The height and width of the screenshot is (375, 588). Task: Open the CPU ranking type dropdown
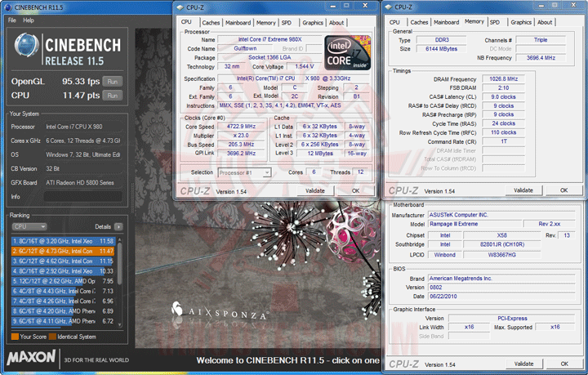point(29,226)
